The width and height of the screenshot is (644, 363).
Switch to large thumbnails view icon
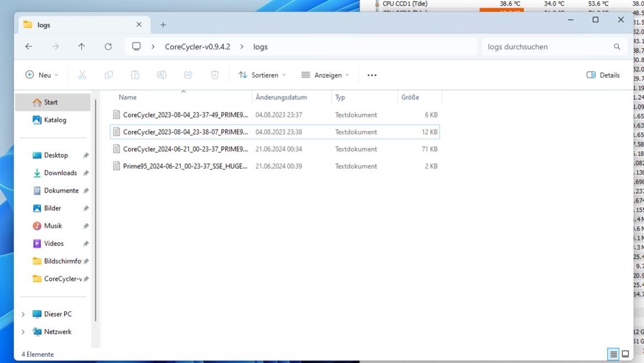tap(626, 354)
